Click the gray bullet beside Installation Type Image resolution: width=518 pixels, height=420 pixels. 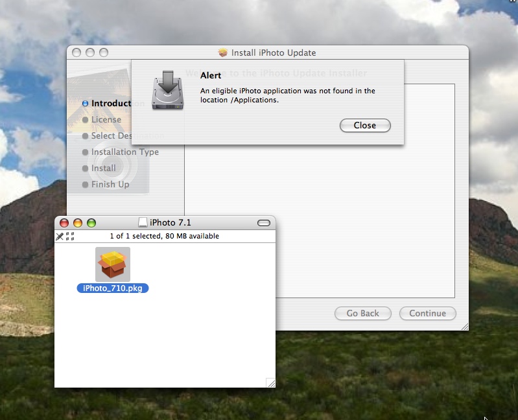[x=85, y=152]
